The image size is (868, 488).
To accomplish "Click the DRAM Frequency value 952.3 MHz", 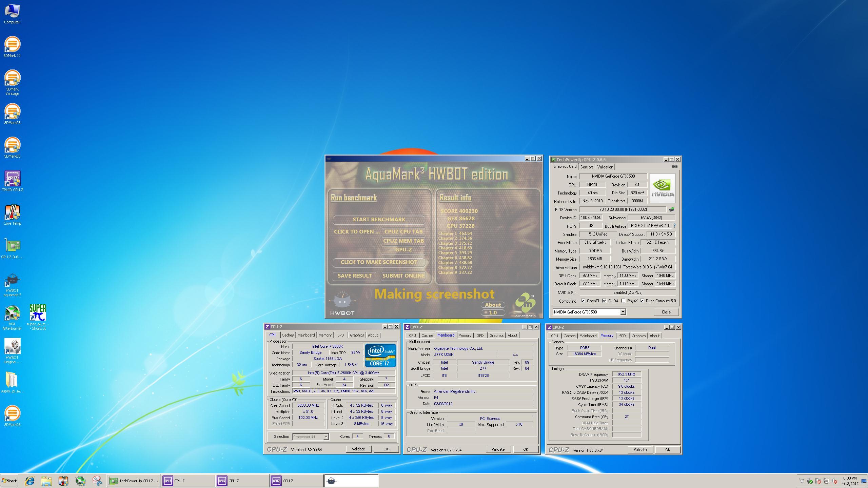I will click(x=626, y=374).
